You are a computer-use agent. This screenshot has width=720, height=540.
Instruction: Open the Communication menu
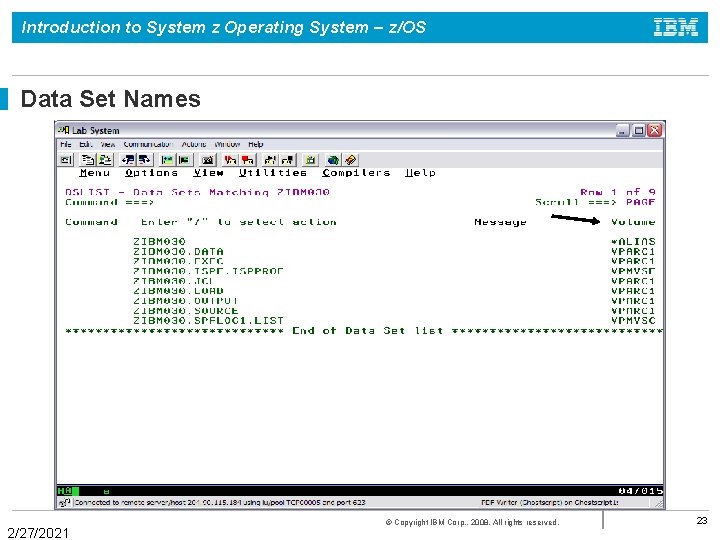(x=147, y=144)
